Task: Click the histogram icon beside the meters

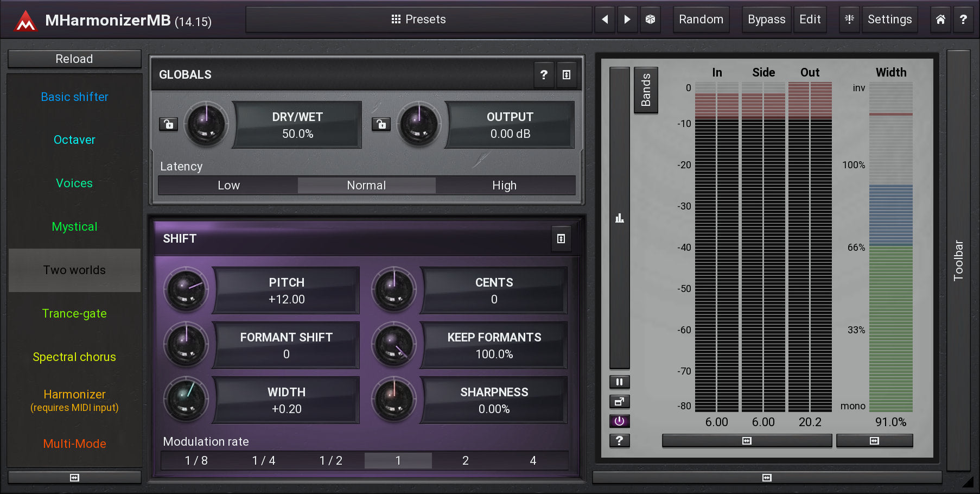Action: point(619,218)
